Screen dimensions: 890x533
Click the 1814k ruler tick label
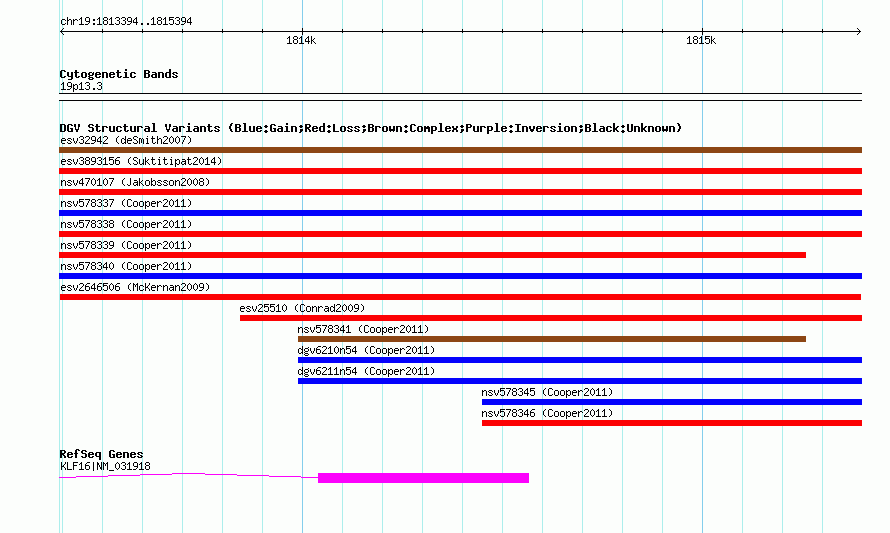click(x=301, y=40)
